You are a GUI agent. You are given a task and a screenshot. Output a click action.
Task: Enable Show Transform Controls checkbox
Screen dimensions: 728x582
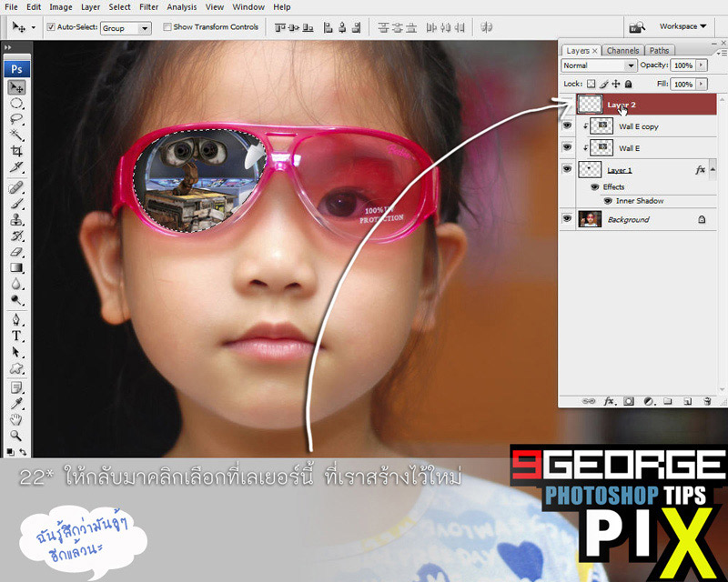(167, 27)
